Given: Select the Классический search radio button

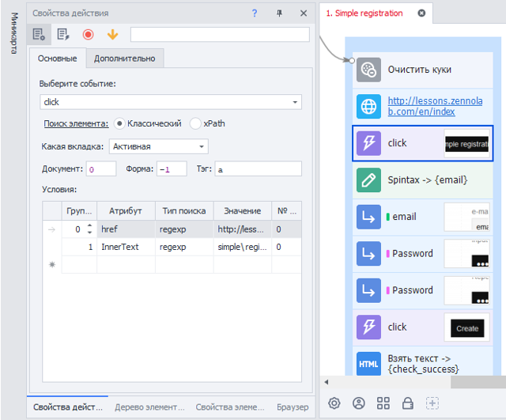Looking at the screenshot, I should coord(120,123).
